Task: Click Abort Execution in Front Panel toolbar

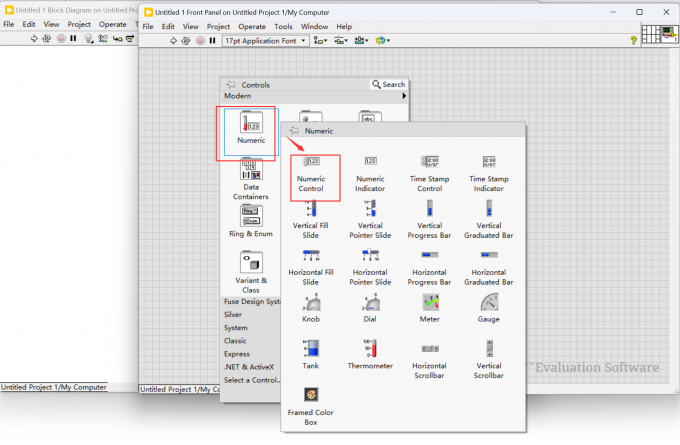Action: click(200, 41)
